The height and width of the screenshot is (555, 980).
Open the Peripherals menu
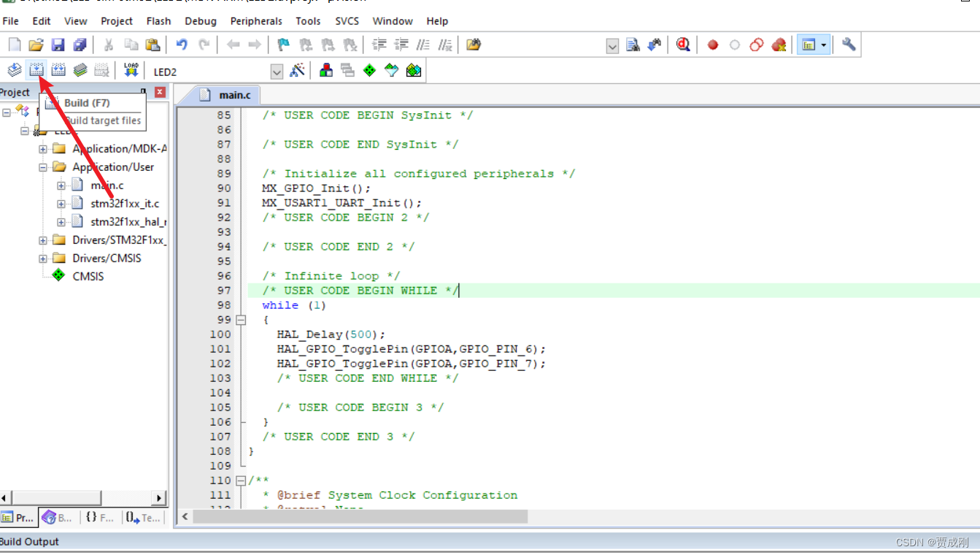pos(256,21)
